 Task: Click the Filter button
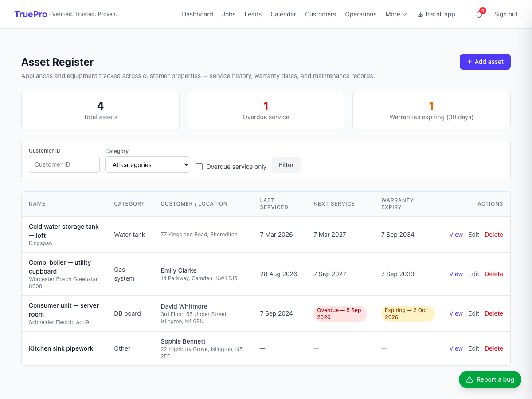pyautogui.click(x=286, y=165)
